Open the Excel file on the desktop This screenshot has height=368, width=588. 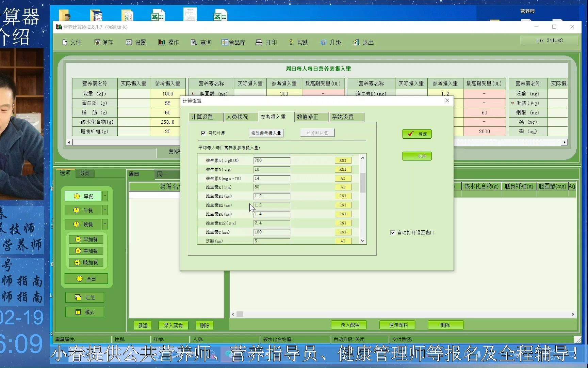pos(158,16)
